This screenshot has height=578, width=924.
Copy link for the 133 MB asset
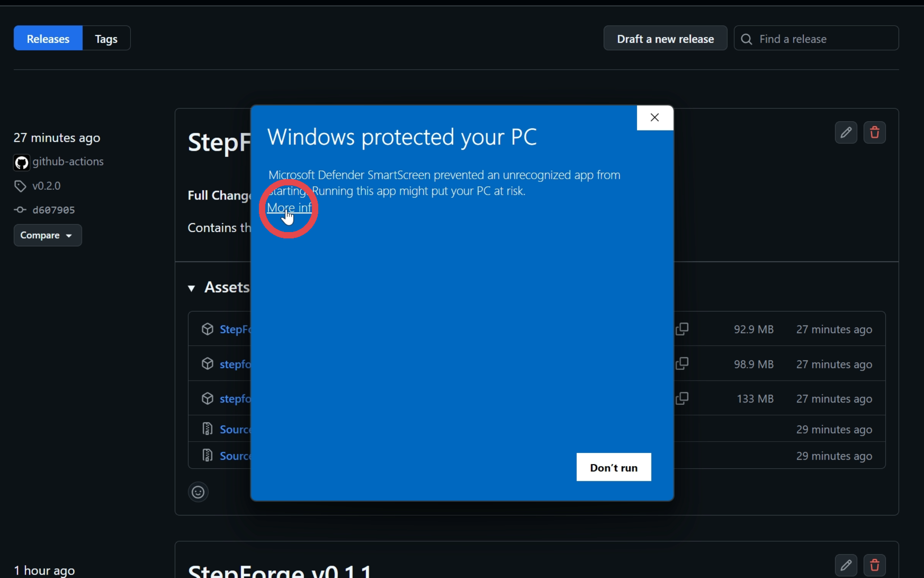(x=682, y=398)
